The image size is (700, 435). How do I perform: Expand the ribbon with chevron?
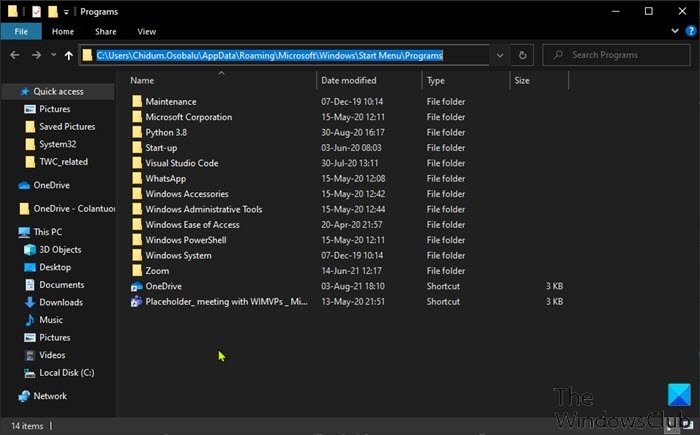pos(675,31)
